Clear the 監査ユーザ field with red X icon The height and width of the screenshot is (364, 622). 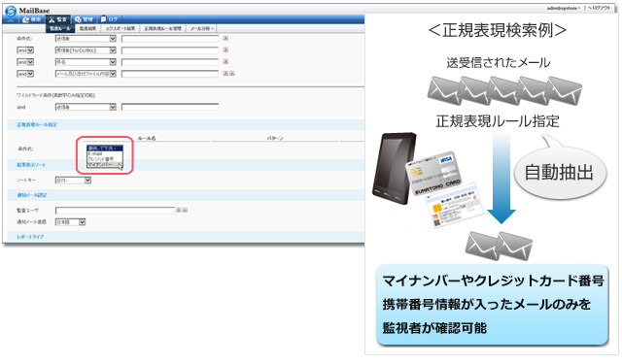point(179,210)
